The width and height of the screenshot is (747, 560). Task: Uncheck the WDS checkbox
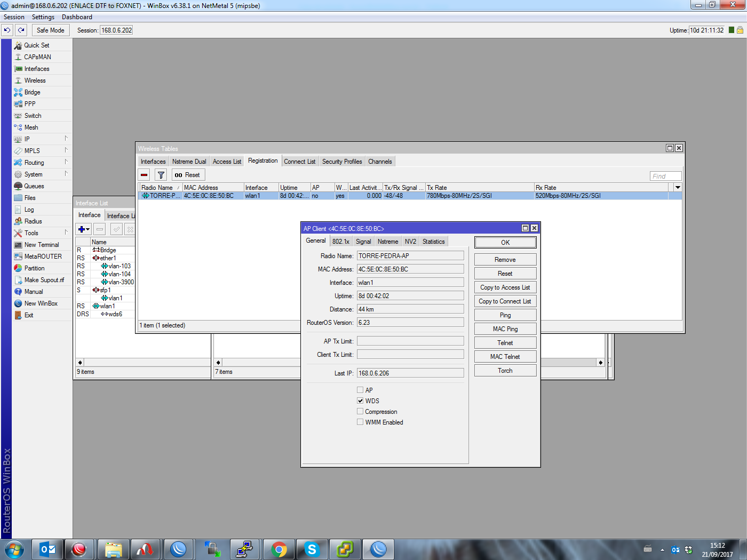tap(360, 401)
